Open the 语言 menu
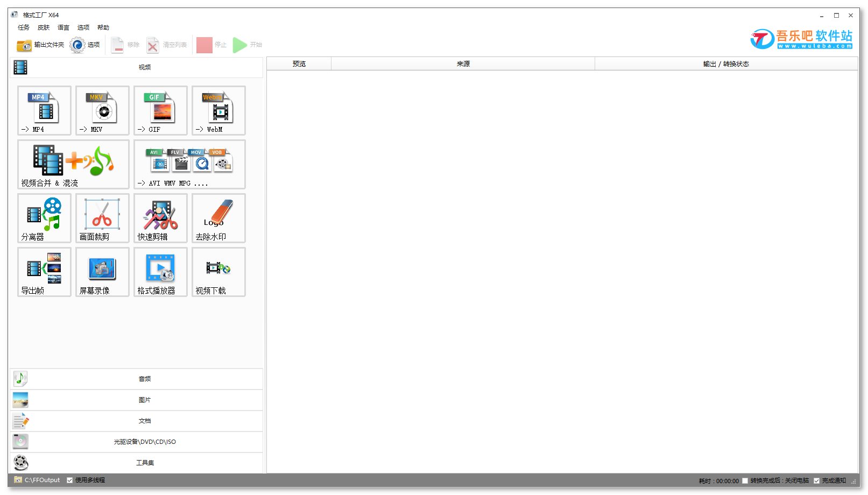This screenshot has height=495, width=868. click(63, 27)
